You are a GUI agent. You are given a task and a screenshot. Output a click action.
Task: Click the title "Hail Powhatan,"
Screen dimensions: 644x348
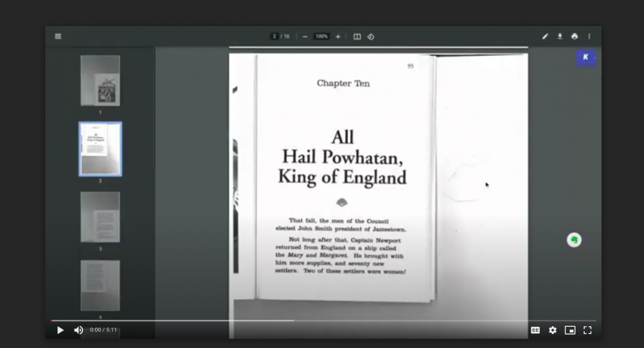342,157
